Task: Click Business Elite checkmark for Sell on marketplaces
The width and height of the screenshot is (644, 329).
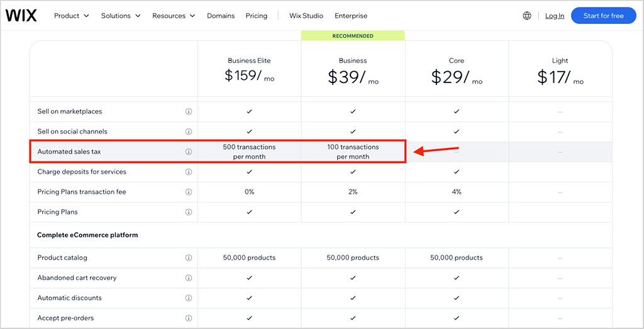Action: coord(249,111)
